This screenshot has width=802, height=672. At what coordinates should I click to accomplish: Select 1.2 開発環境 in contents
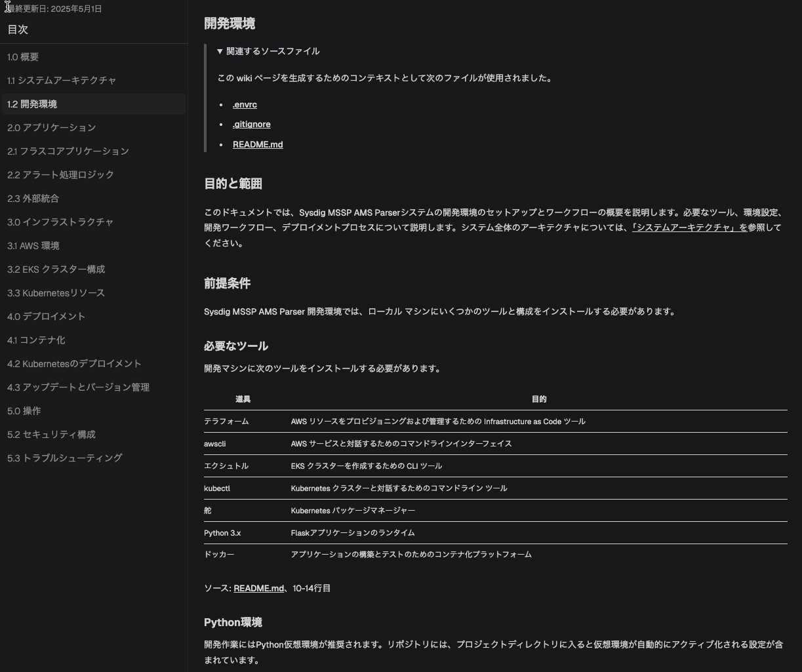[93, 104]
